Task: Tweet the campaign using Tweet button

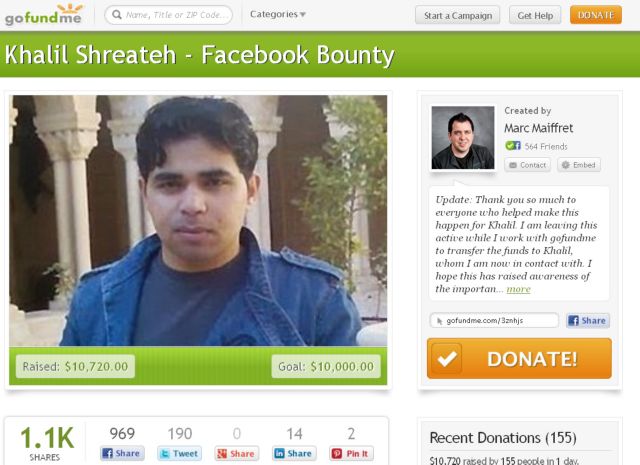Action: [179, 453]
